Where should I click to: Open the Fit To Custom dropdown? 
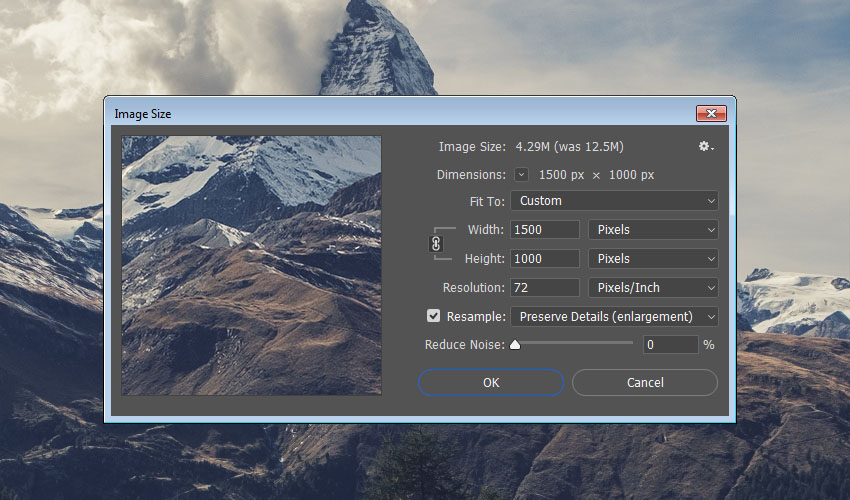(x=614, y=201)
